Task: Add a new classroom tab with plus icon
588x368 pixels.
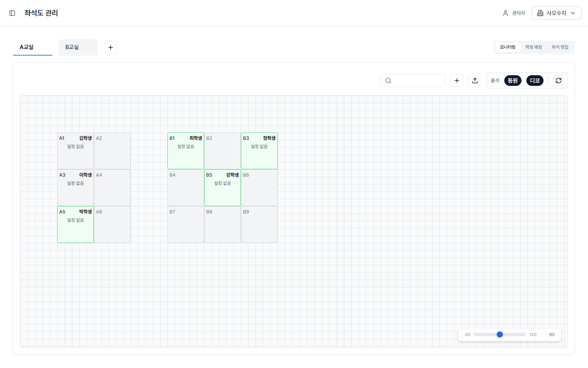Action: pyautogui.click(x=111, y=47)
